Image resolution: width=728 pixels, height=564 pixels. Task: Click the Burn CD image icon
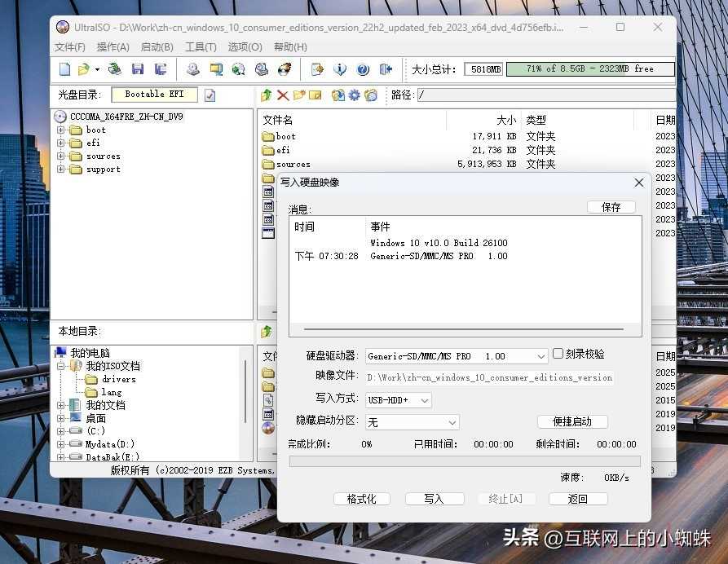284,69
